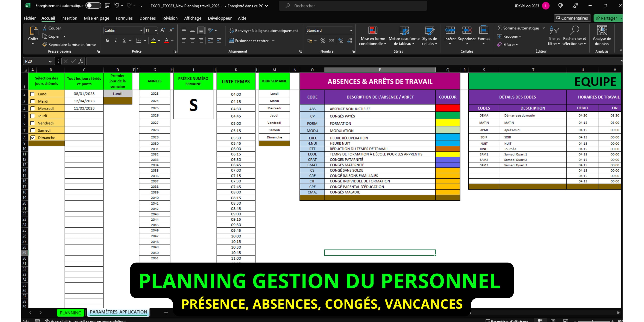Select the red ABS color swatch
The height and width of the screenshot is (322, 644).
pos(447,108)
